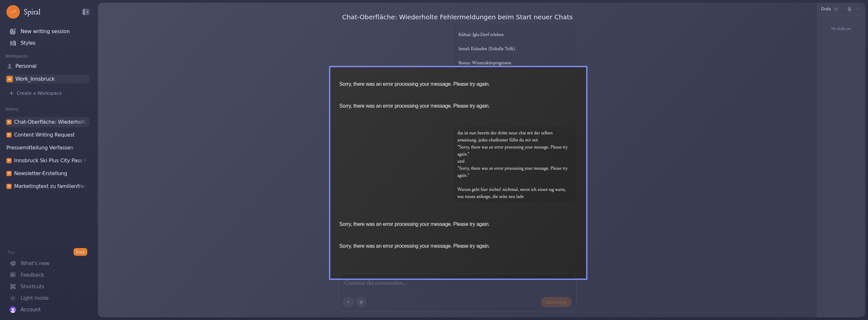Collapse the Drafts panel using chevron arrow
868x320 pixels.
(857, 9)
